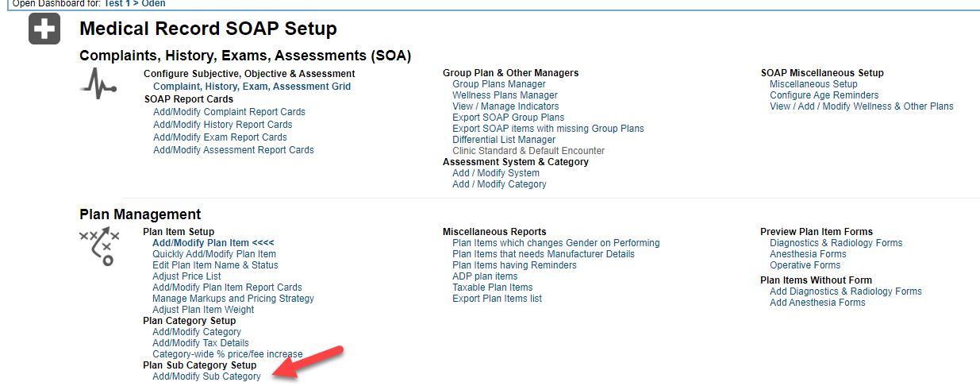Click Test 1 dashboard breadcrumb

tap(117, 3)
